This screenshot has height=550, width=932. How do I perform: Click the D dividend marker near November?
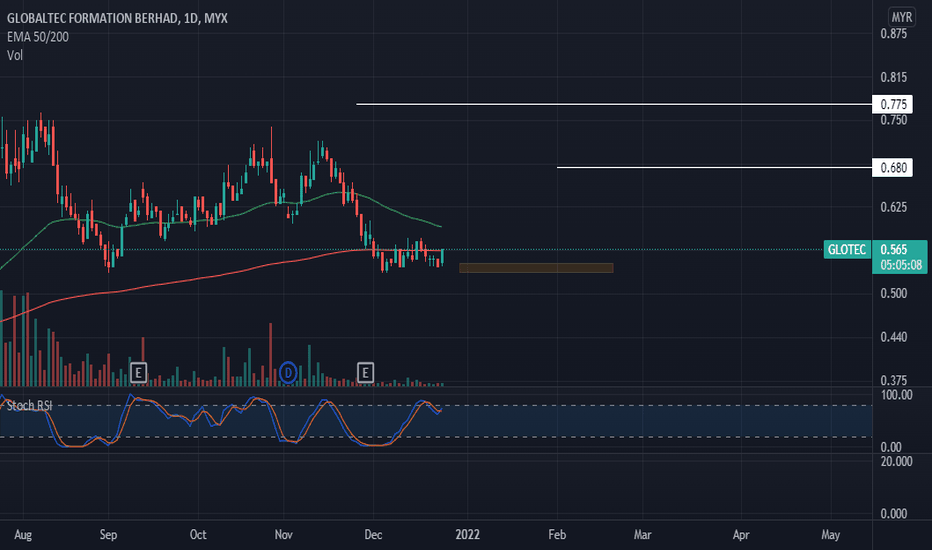(288, 373)
